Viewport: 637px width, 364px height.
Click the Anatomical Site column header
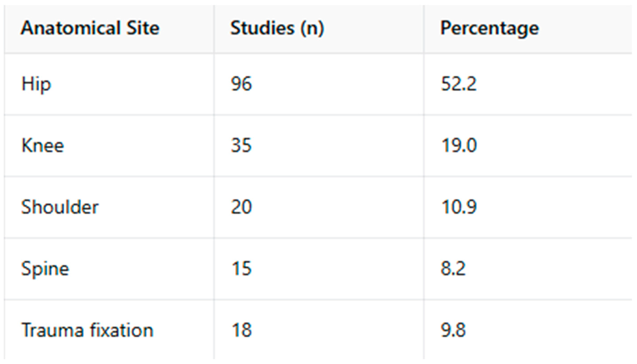pos(90,28)
